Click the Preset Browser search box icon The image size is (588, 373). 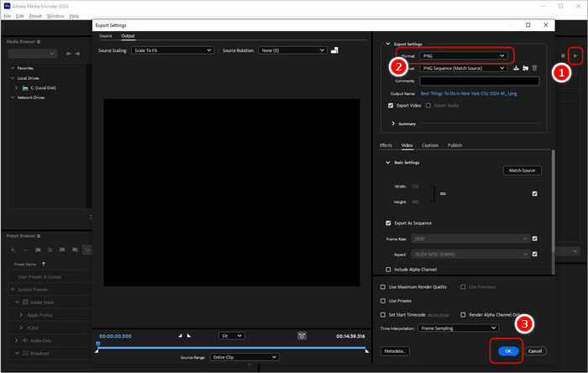point(87,250)
